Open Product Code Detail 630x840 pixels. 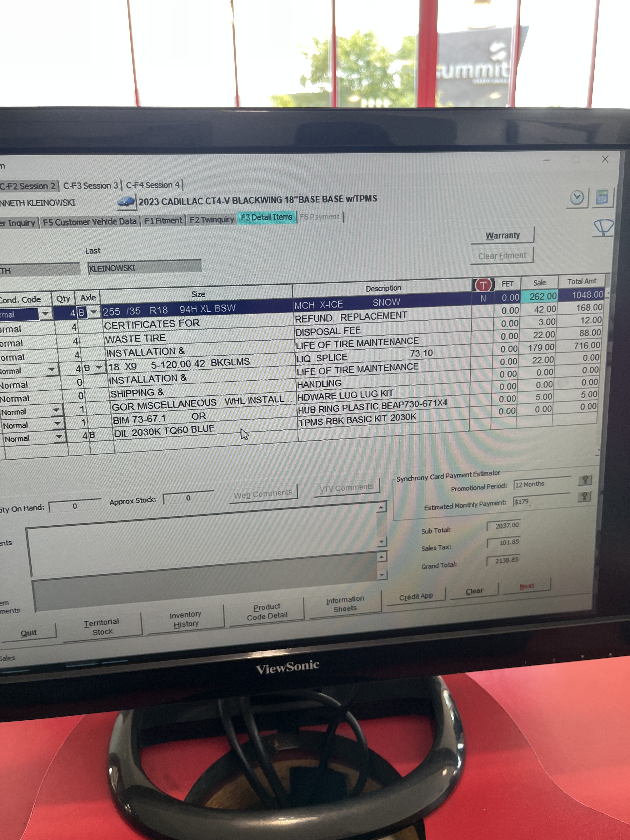[267, 611]
